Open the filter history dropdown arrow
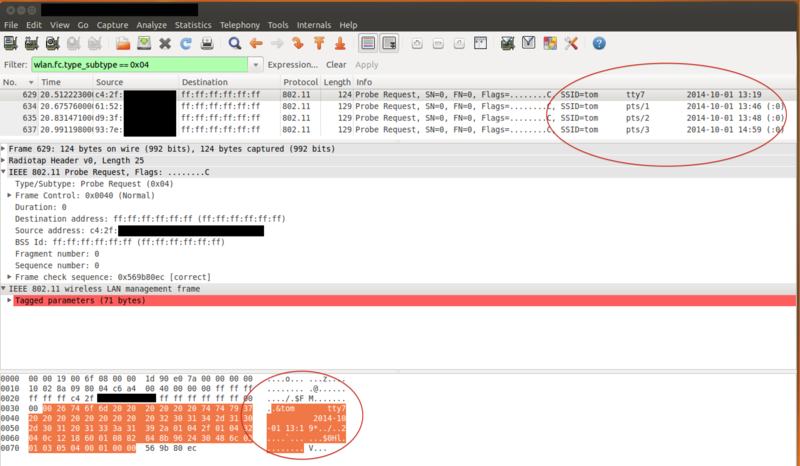 point(254,64)
